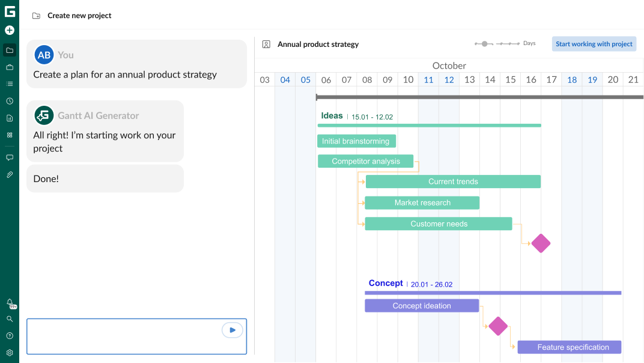The height and width of the screenshot is (363, 644).
Task: Click date 18 in the October header
Action: coord(572,80)
